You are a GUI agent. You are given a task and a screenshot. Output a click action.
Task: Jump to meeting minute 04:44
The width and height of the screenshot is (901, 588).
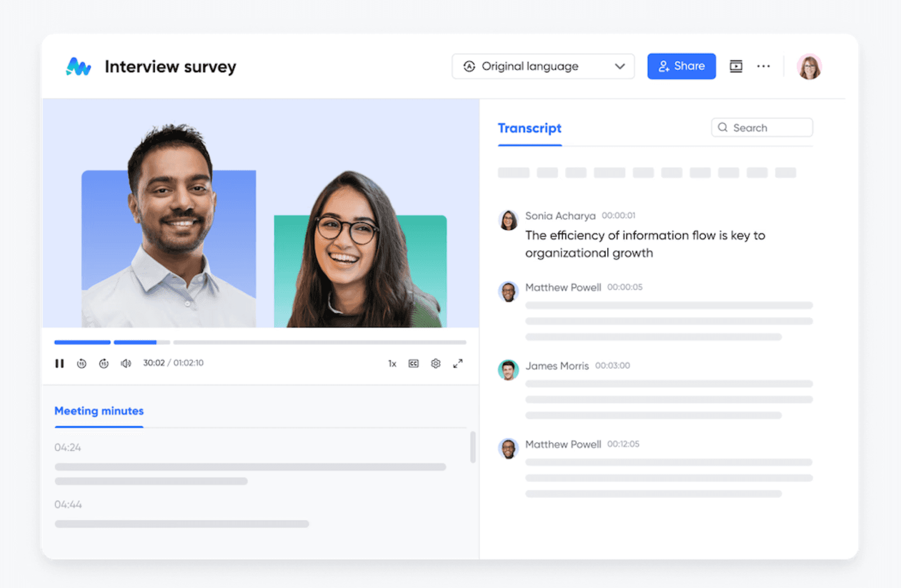(68, 505)
